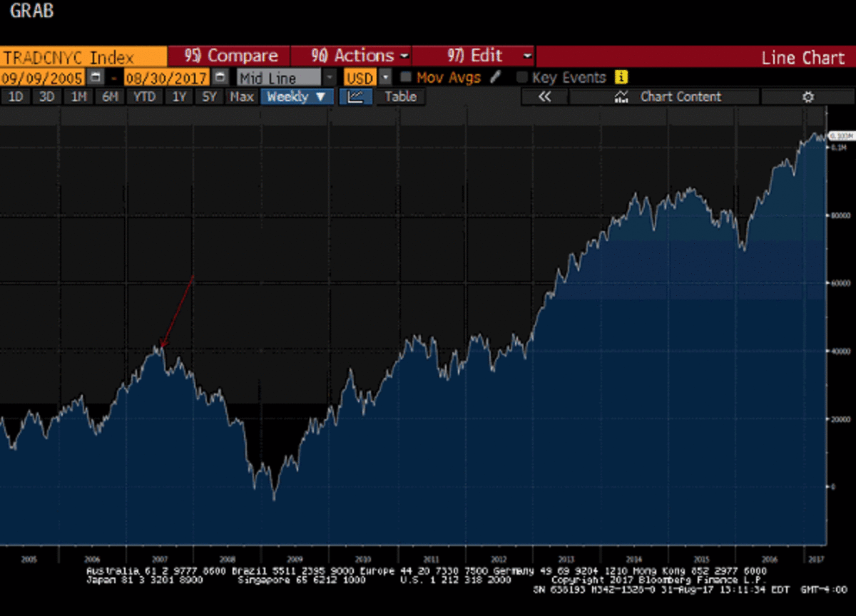Viewport: 856px width, 616px height.
Task: Select the 6M range tab
Action: click(x=110, y=97)
